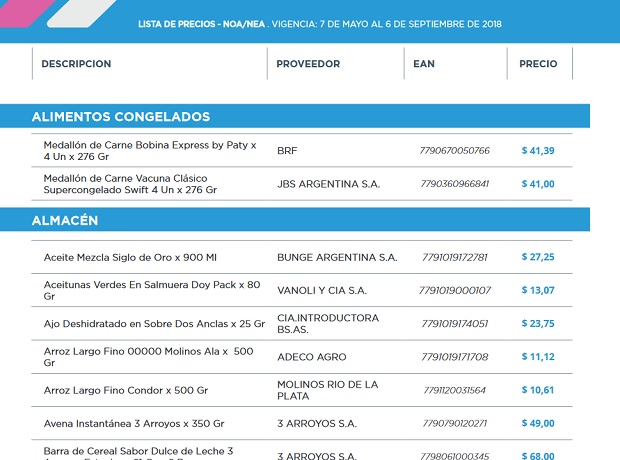Select the PROVEEDOR column header

coord(308,64)
